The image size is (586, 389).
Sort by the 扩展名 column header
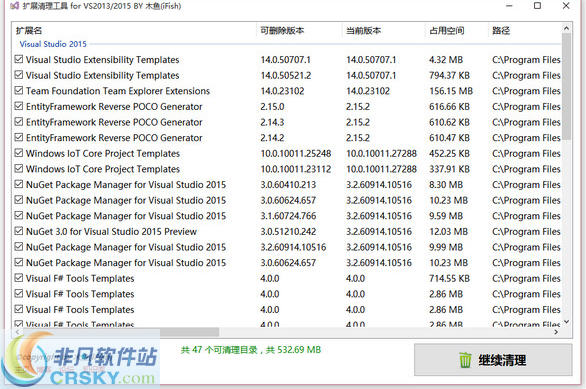[x=135, y=31]
